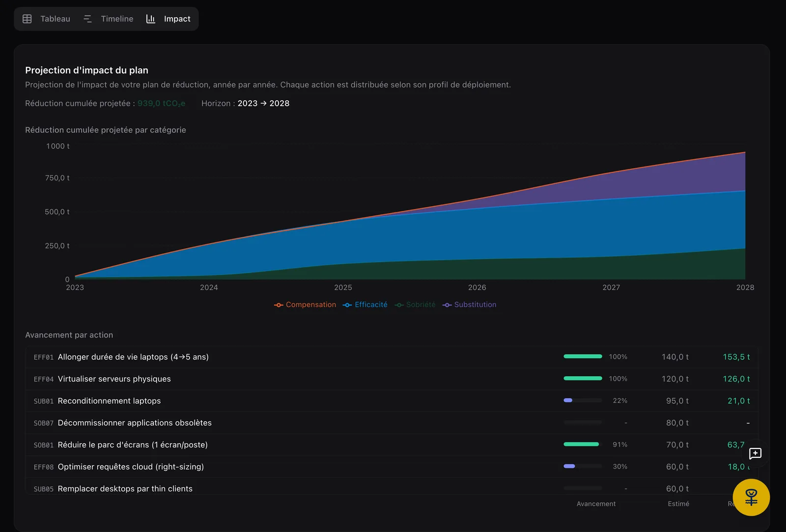Toggle the Sobriété legend series
786x532 pixels.
tap(415, 305)
